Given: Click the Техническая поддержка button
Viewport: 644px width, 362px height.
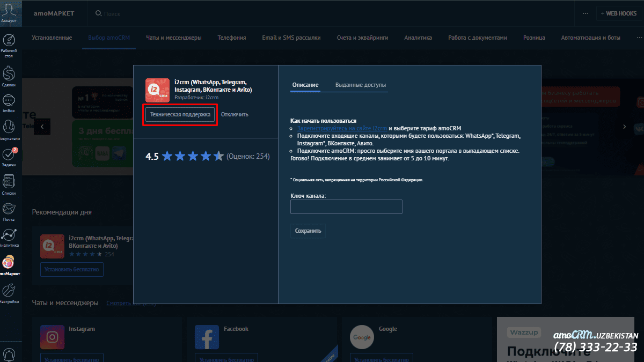Looking at the screenshot, I should point(180,114).
